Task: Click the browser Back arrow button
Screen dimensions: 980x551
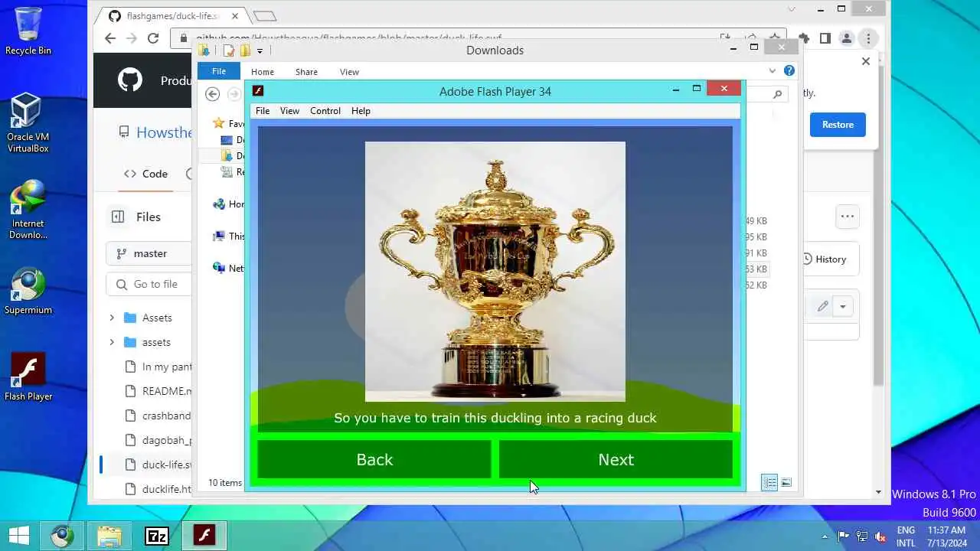Action: click(110, 38)
